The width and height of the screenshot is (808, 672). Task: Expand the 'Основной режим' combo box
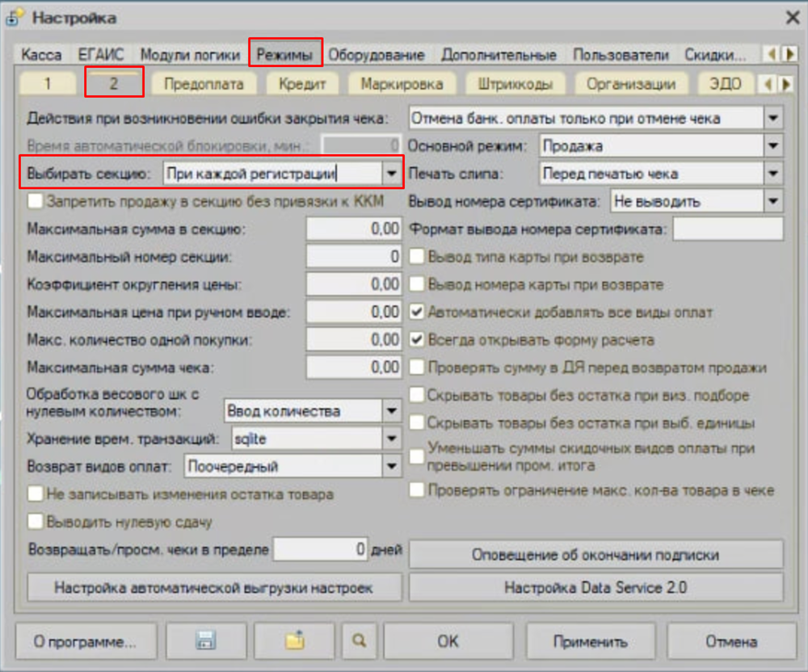pyautogui.click(x=773, y=146)
